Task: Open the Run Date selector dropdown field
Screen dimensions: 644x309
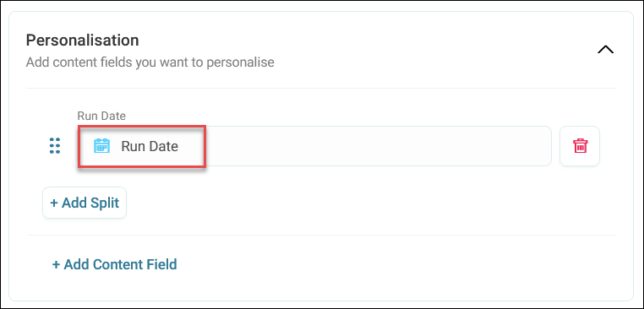Action: coord(314,146)
